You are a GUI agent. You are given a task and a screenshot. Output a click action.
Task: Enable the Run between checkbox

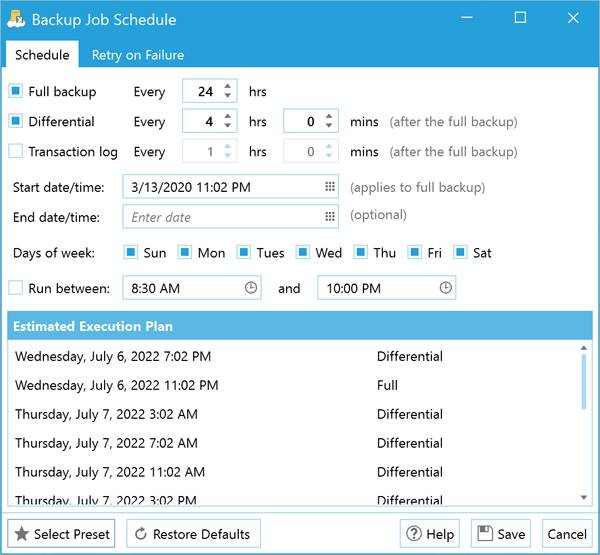(15, 288)
